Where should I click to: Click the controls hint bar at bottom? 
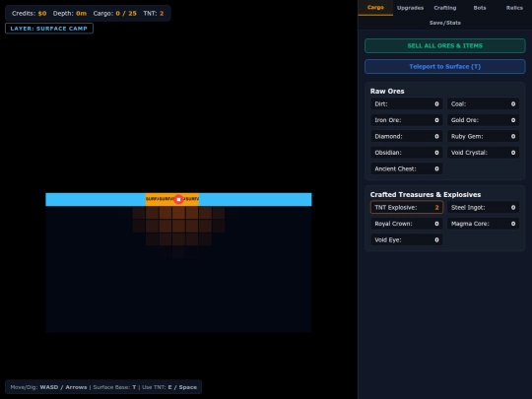(103, 387)
